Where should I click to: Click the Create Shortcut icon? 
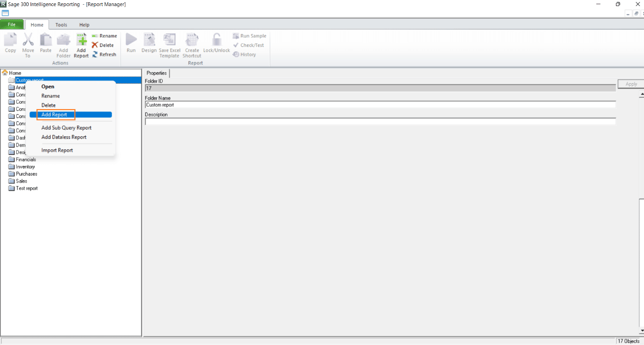192,43
